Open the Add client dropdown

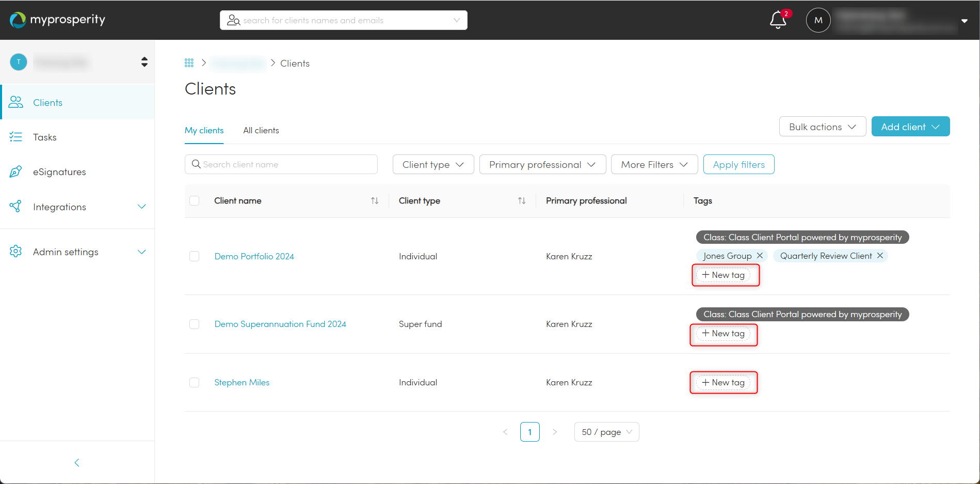point(910,127)
